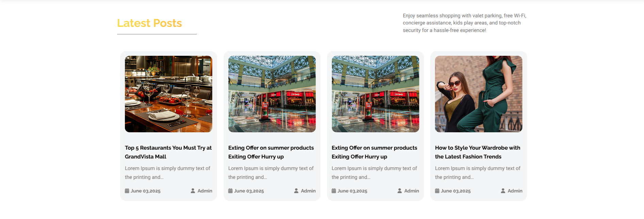Click calendar icon on the third post card
Image resolution: width=644 pixels, height=219 pixels.
[x=334, y=191]
